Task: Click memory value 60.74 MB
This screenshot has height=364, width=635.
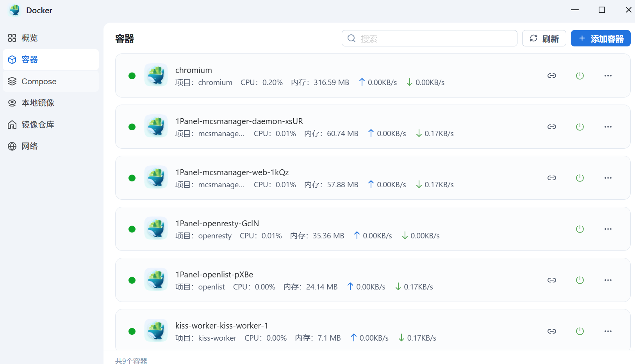Action: click(342, 133)
